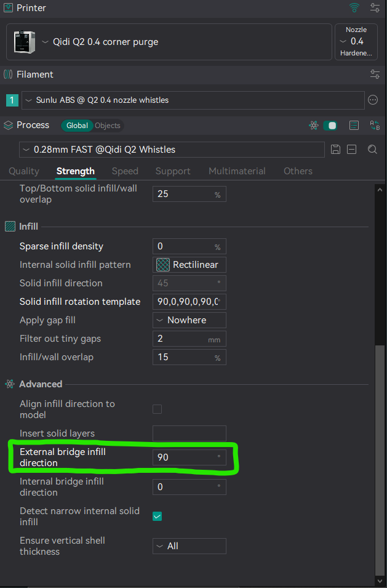Screen dimensions: 387x588
Task: Switch to the Support tab
Action: [174, 171]
